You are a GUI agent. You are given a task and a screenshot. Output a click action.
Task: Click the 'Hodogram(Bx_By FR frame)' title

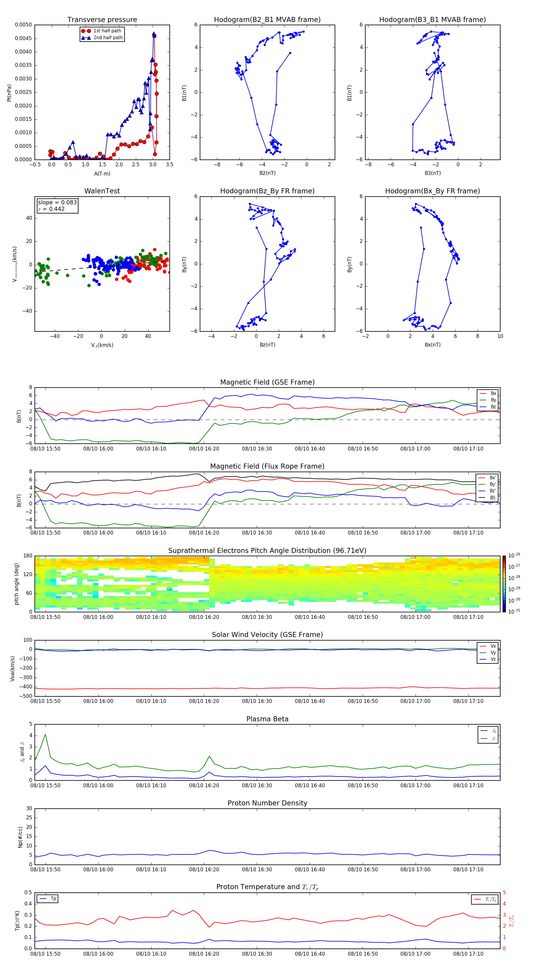[432, 191]
